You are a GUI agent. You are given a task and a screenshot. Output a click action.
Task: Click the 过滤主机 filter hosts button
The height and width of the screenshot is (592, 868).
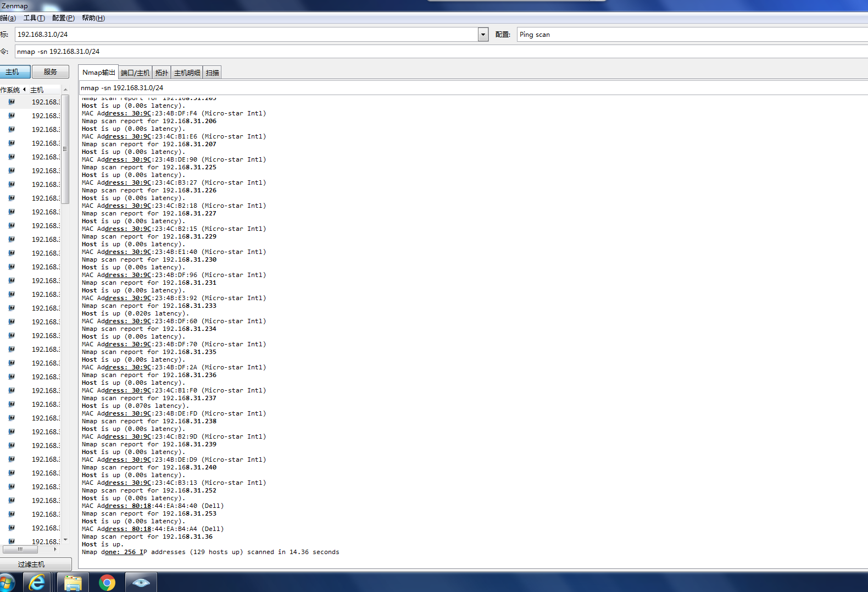click(x=35, y=565)
